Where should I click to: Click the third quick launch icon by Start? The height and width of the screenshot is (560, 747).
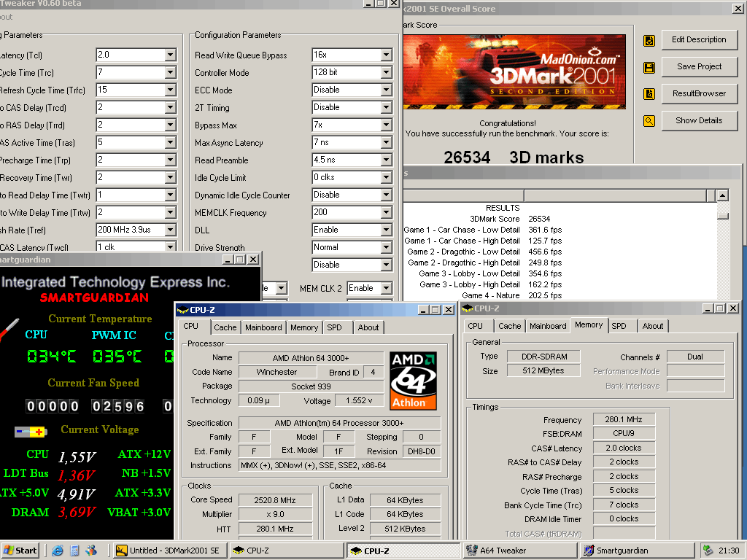[x=91, y=551]
